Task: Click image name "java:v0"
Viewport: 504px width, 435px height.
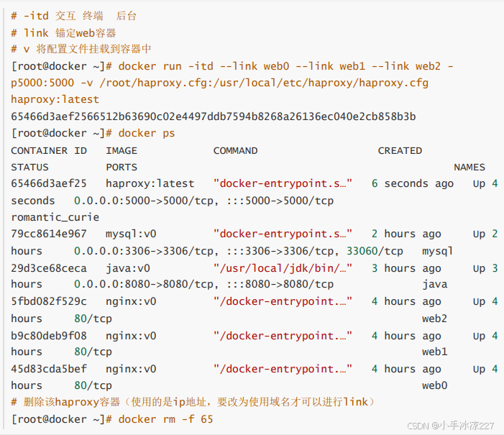Action: point(128,268)
